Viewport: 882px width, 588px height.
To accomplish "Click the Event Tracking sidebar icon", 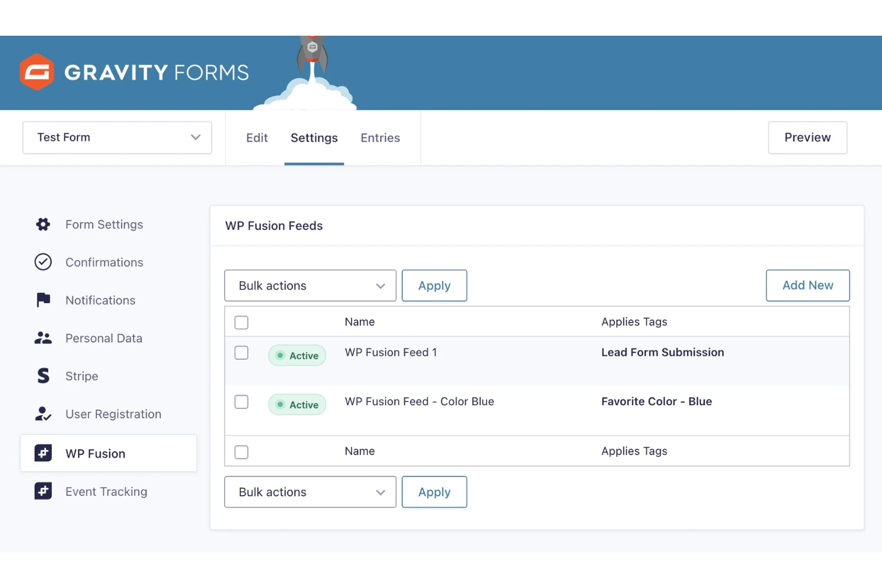I will coord(43,491).
